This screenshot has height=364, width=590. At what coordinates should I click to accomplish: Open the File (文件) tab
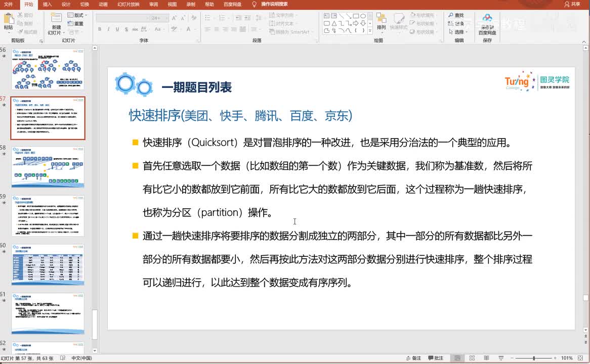pos(8,4)
